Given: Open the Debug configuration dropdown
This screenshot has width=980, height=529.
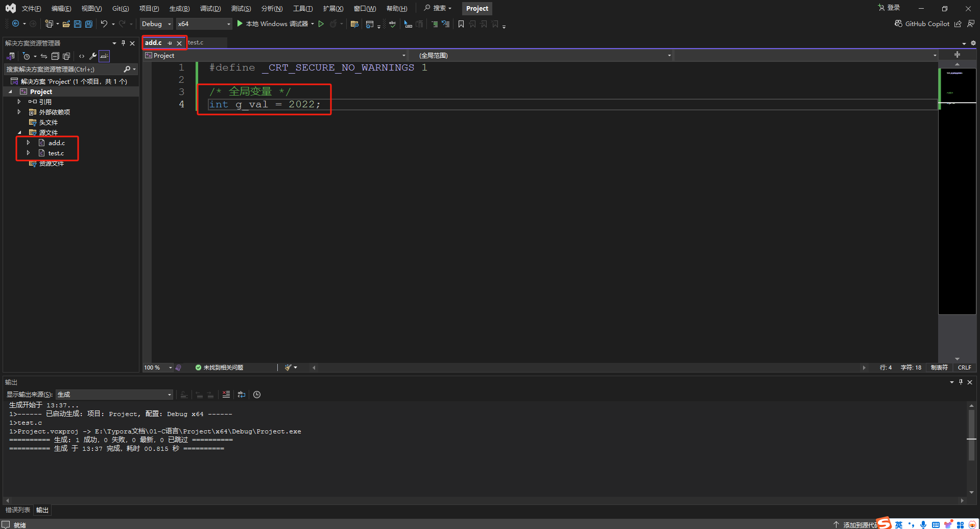Looking at the screenshot, I should click(x=156, y=24).
